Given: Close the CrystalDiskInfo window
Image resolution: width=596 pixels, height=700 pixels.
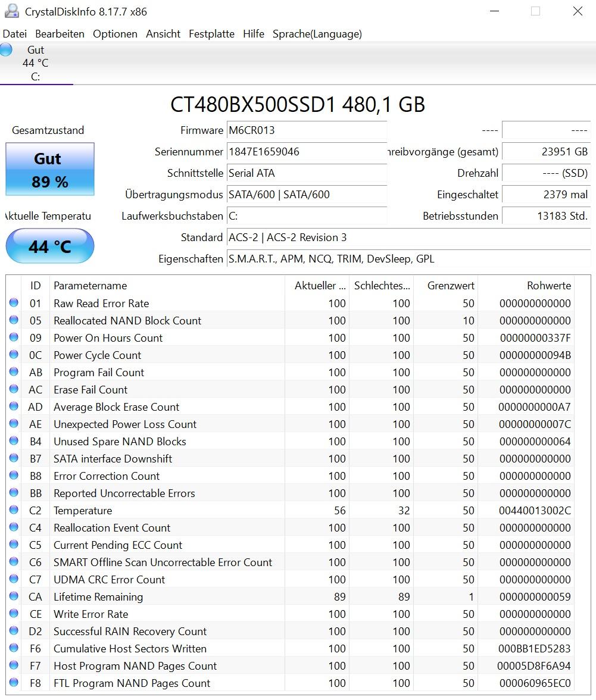Looking at the screenshot, I should pos(578,11).
